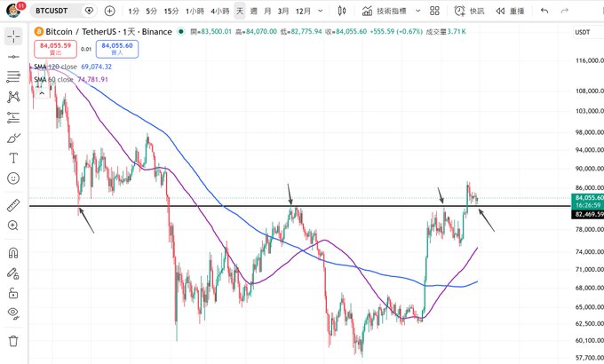Switch to 1小時 timeframe

(195, 12)
